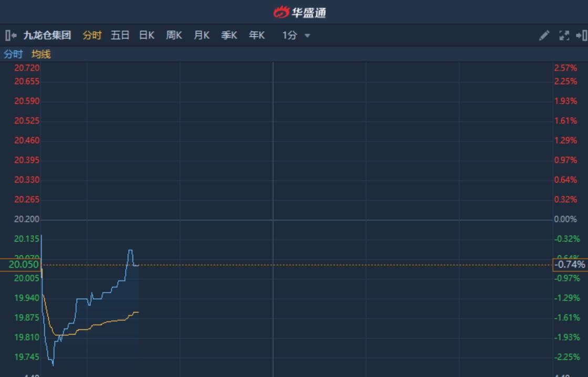Click the 1.29% axis label
This screenshot has height=377, width=588.
click(565, 141)
